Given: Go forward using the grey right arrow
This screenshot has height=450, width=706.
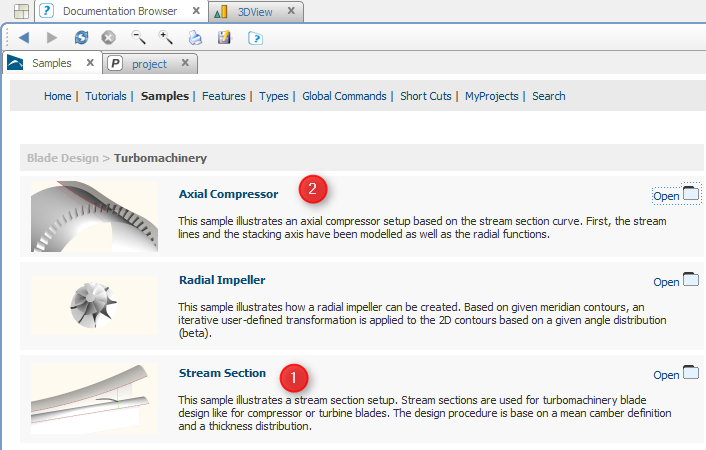Looking at the screenshot, I should click(52, 38).
